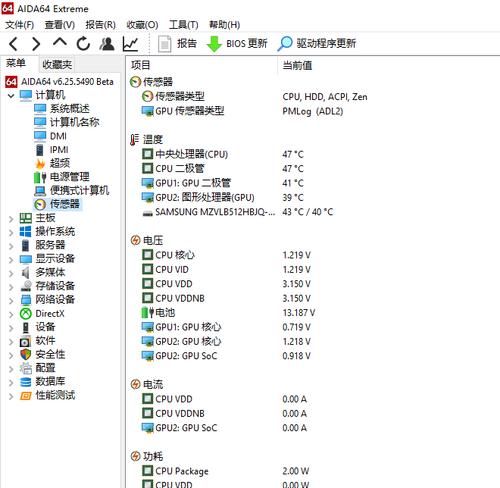Viewport: 500px width, 488px height.
Task: Switch to the 菜单 tab
Action: click(x=16, y=63)
